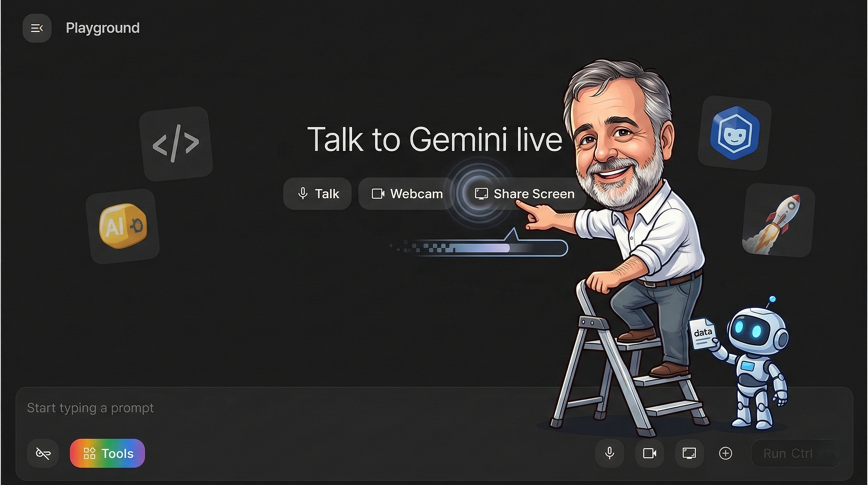
Task: Click the Talk to Gemini live heading
Action: pyautogui.click(x=434, y=139)
